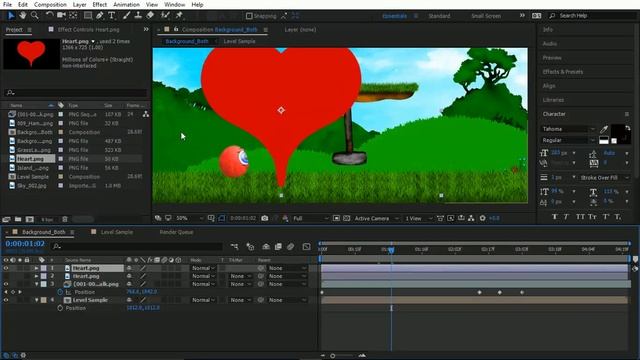The height and width of the screenshot is (360, 640).
Task: Expand layer 1 Heart.png properties
Action: coord(36,268)
